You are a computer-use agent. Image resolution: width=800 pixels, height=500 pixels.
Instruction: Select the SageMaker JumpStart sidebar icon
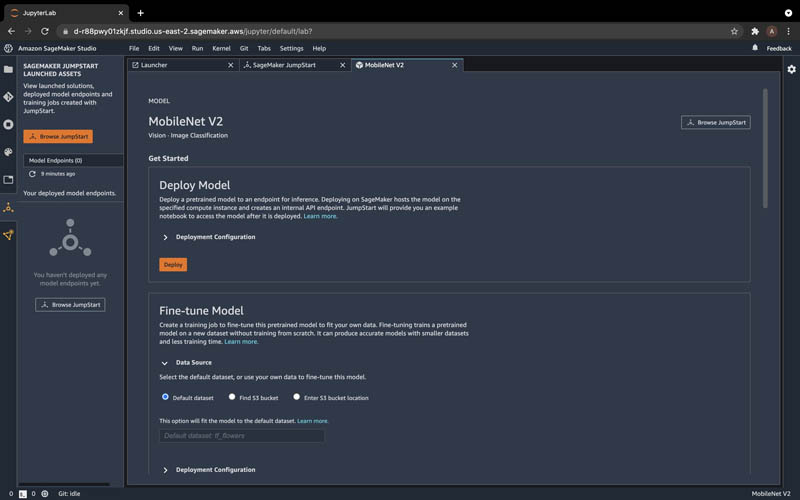coord(8,208)
